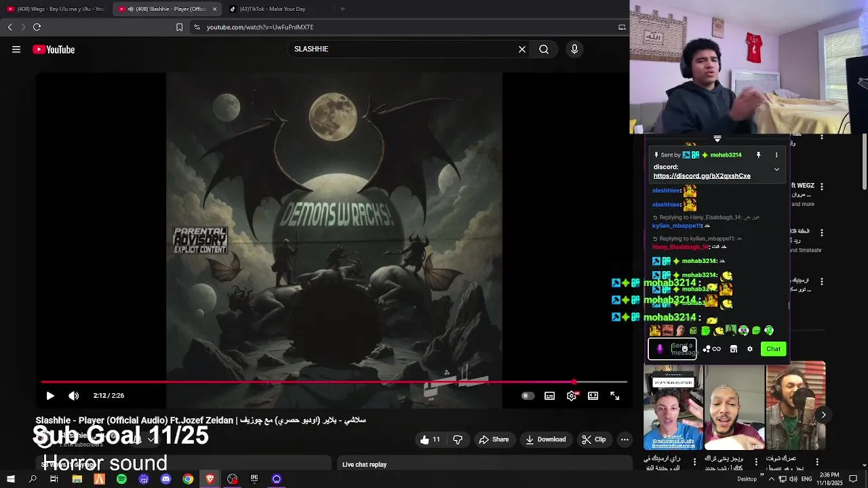
Task: Close the Slashhie - Player browser tab
Action: tap(215, 9)
